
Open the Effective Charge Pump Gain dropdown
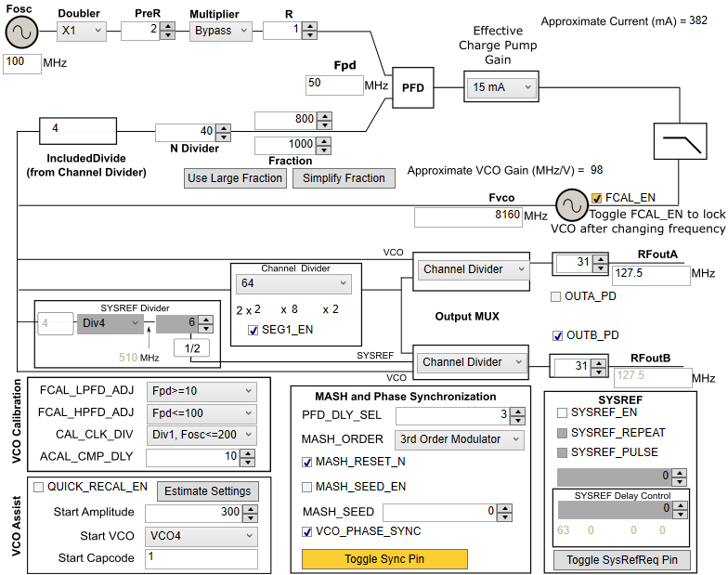(x=501, y=87)
